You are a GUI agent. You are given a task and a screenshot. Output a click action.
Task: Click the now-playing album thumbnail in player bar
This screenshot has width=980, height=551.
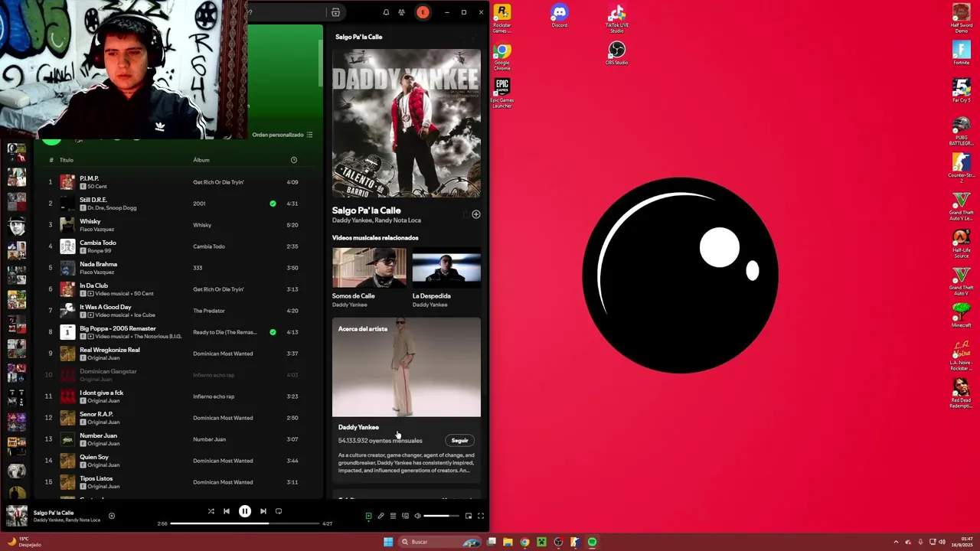tap(17, 516)
